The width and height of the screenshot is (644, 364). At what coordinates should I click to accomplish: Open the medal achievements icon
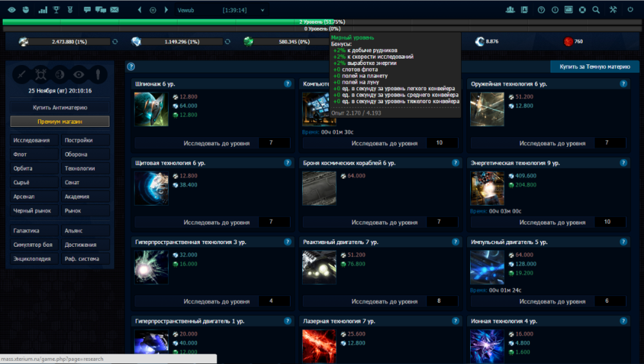(70, 10)
